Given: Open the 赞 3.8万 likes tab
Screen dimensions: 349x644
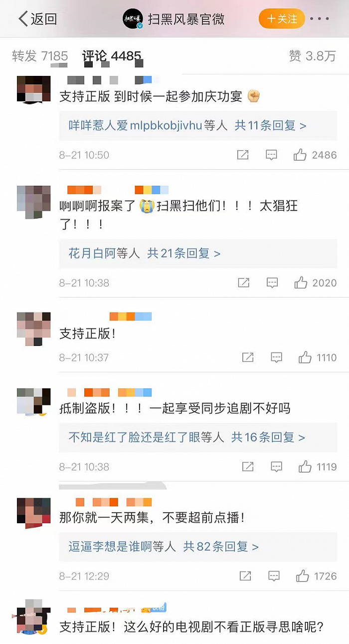Looking at the screenshot, I should click(x=313, y=56).
